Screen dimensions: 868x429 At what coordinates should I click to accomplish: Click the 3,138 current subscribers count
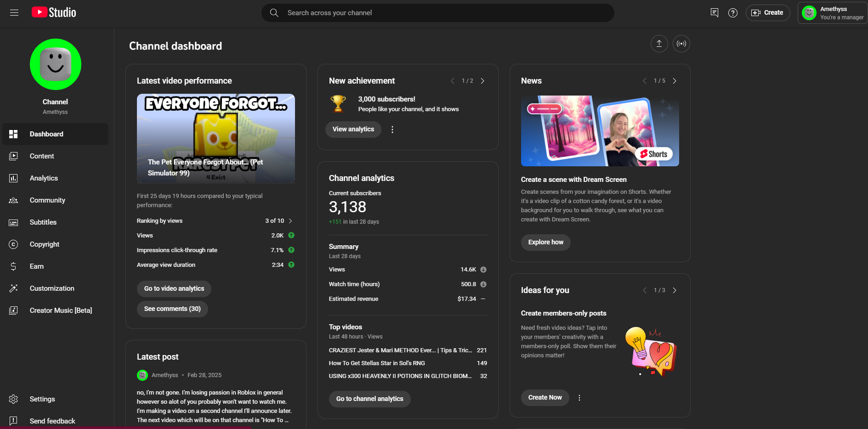click(347, 207)
